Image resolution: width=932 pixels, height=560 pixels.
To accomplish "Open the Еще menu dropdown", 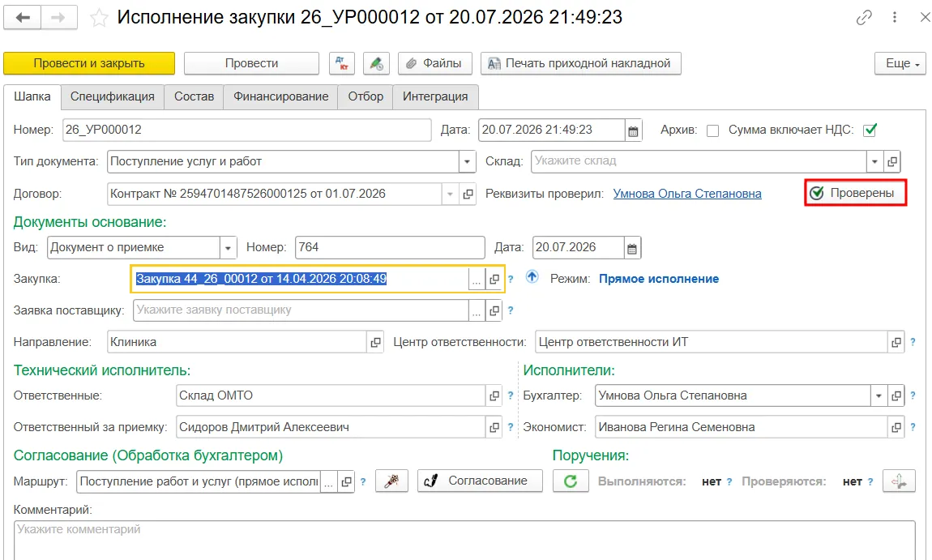I will [x=900, y=63].
